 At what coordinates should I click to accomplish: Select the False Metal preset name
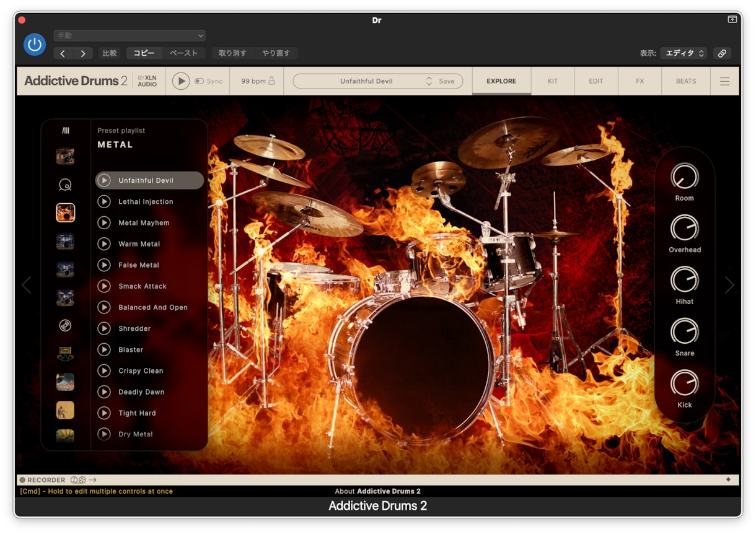pos(139,265)
